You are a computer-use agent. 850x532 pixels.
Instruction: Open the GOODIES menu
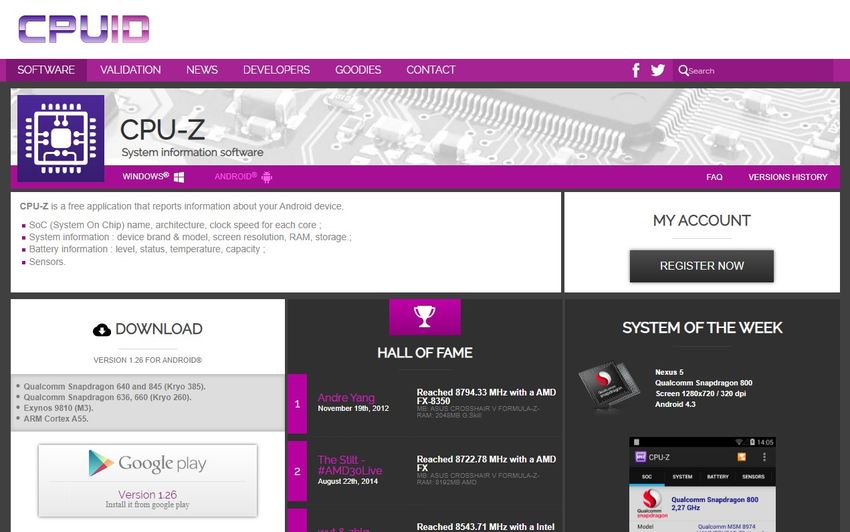(x=358, y=70)
